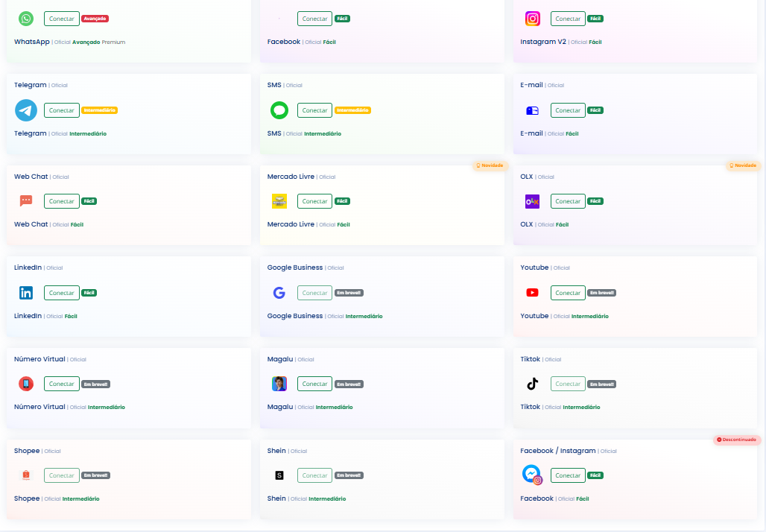Viewport: 766px width, 532px height.
Task: Click the Shein S logo icon
Action: (x=279, y=475)
